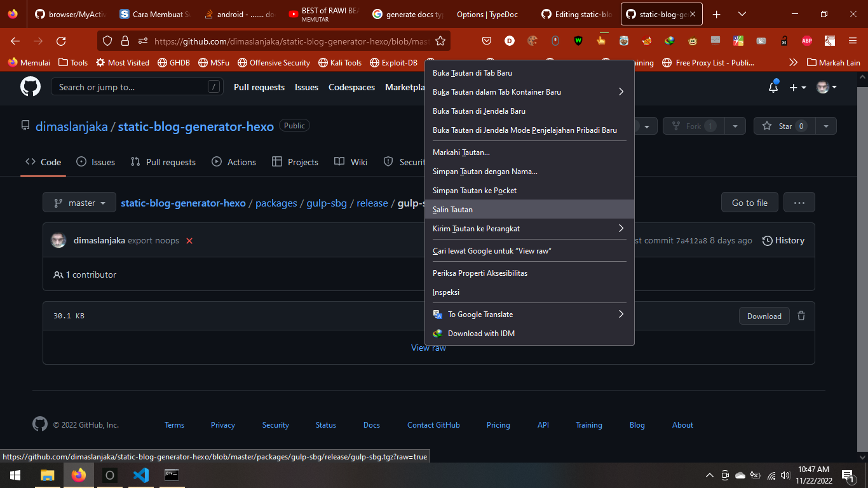
Task: Click the Pocket save icon in toolbar
Action: (x=487, y=41)
